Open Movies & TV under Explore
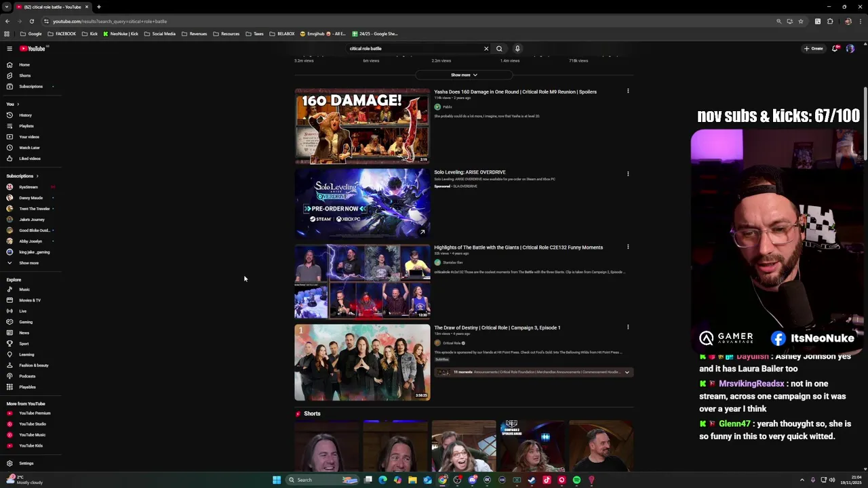868x488 pixels. tap(30, 300)
